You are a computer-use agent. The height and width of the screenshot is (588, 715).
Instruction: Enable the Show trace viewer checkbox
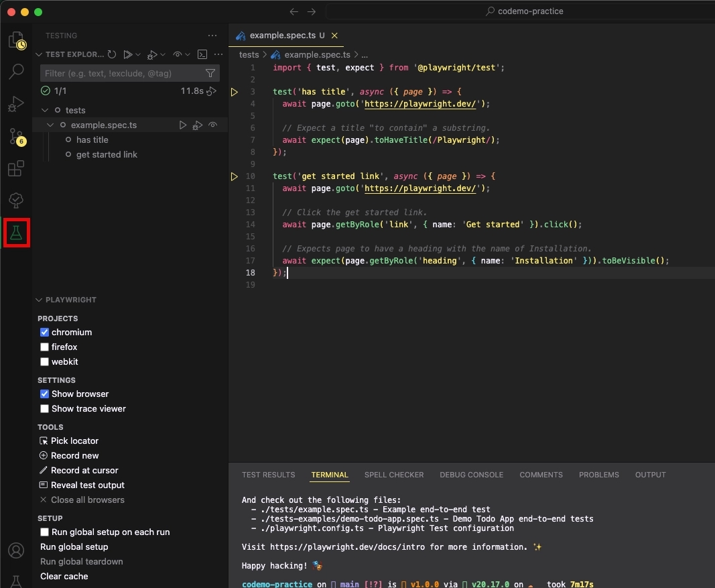coord(44,408)
